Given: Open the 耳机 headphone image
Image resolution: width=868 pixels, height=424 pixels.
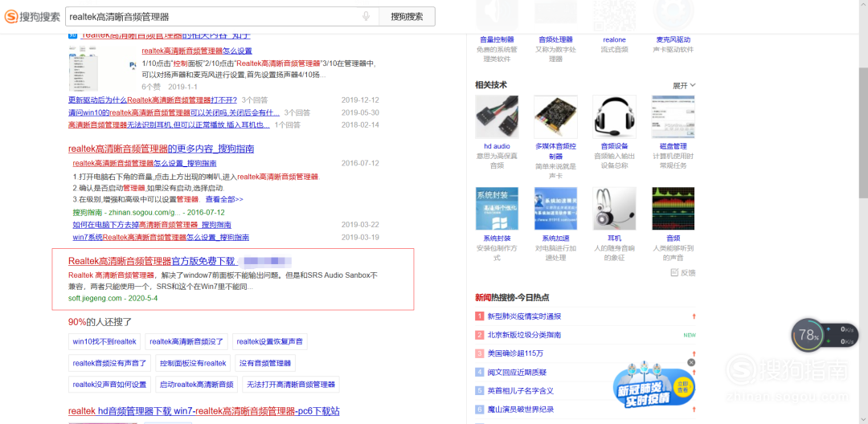Looking at the screenshot, I should tap(615, 209).
